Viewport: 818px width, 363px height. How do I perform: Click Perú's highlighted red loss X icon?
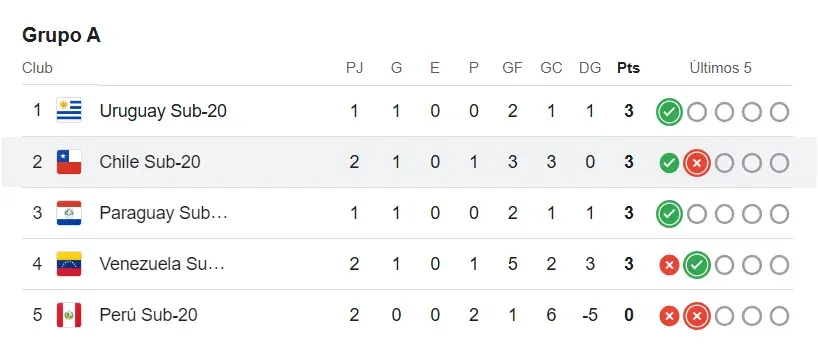click(697, 316)
